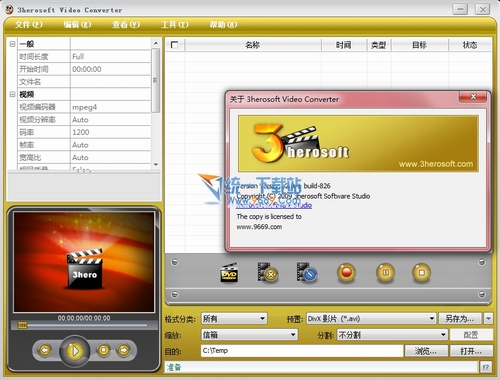Click the 配置 button
The image size is (500, 380).
coord(471,335)
